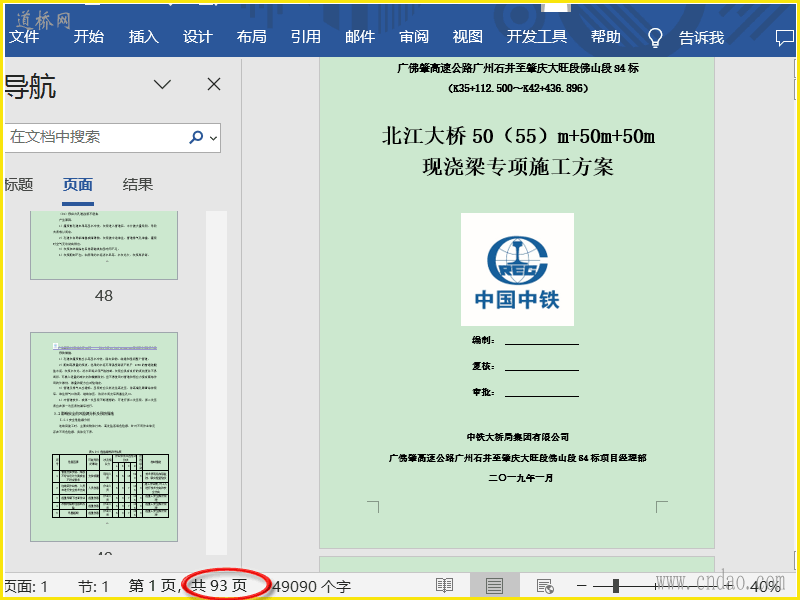The width and height of the screenshot is (800, 600).
Task: Click the zoom out minus button
Action: coord(582,586)
